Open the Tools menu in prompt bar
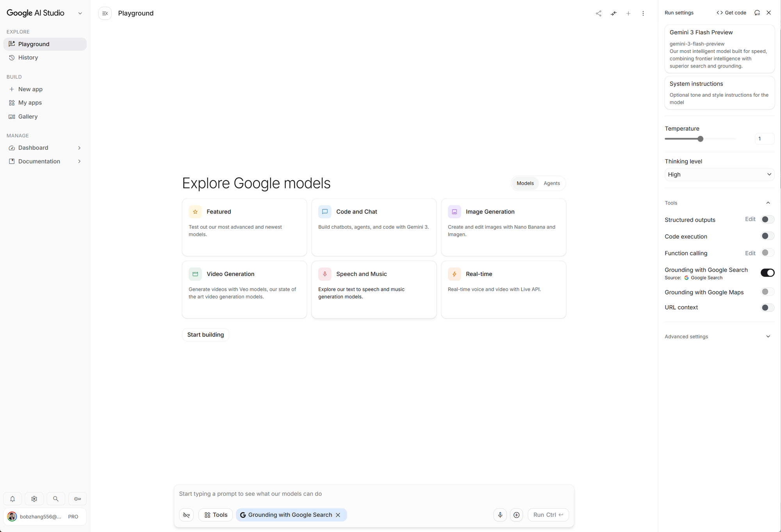 tap(216, 515)
